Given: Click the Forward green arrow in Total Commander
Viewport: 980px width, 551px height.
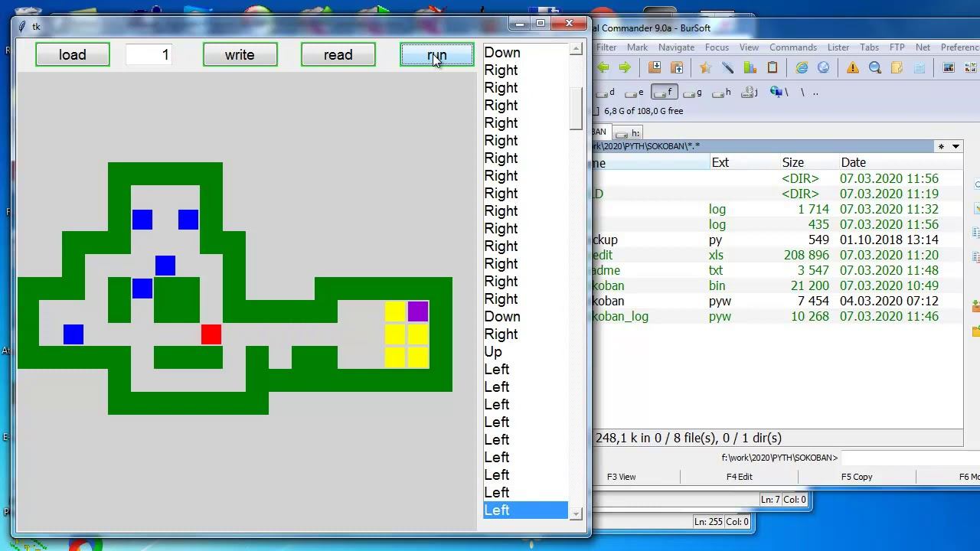Looking at the screenshot, I should click(625, 67).
